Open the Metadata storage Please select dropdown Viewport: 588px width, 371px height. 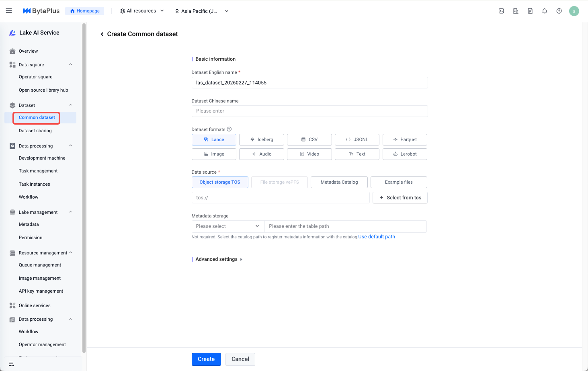227,226
